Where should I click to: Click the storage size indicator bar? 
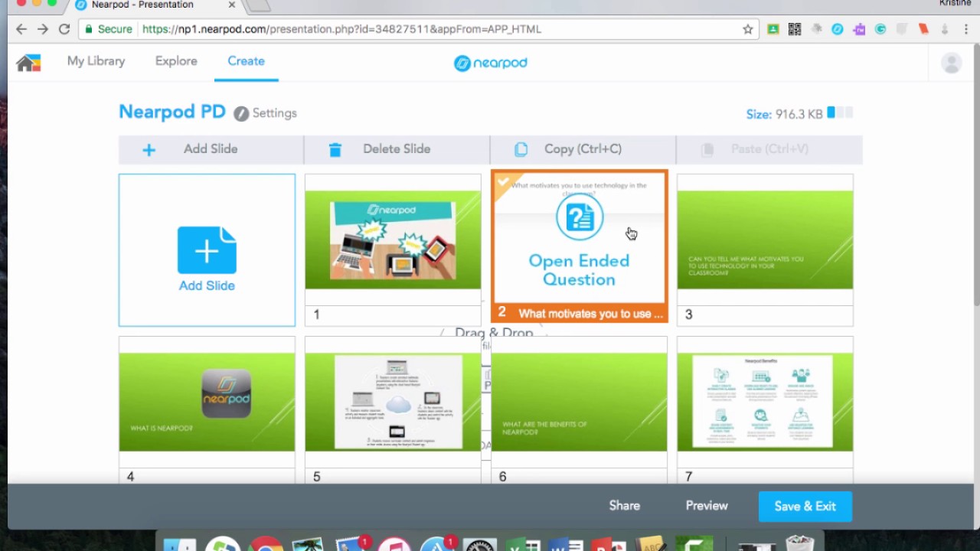[840, 113]
